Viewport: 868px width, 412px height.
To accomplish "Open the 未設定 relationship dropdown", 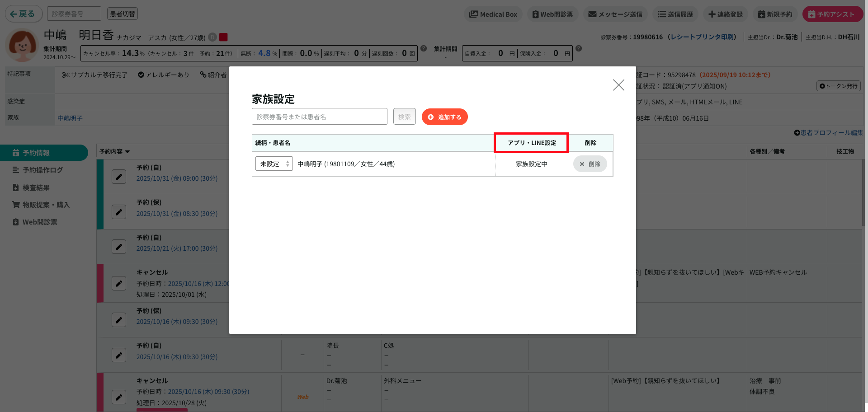I will coord(274,164).
